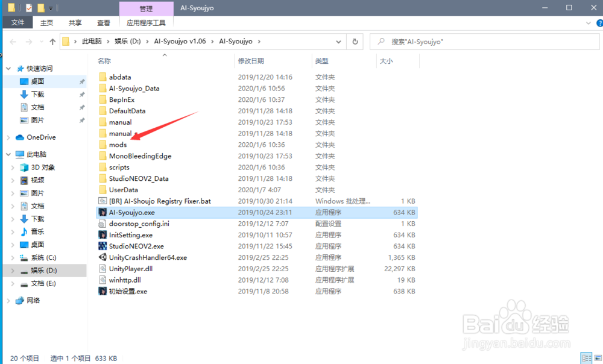Select the DefaultData folder name
Screen dimensions: 603x364
[x=127, y=111]
